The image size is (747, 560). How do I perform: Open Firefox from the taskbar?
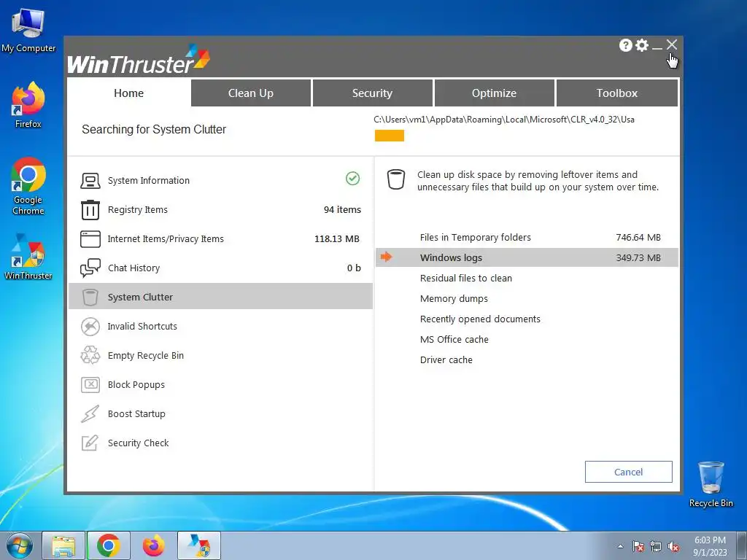(x=153, y=545)
